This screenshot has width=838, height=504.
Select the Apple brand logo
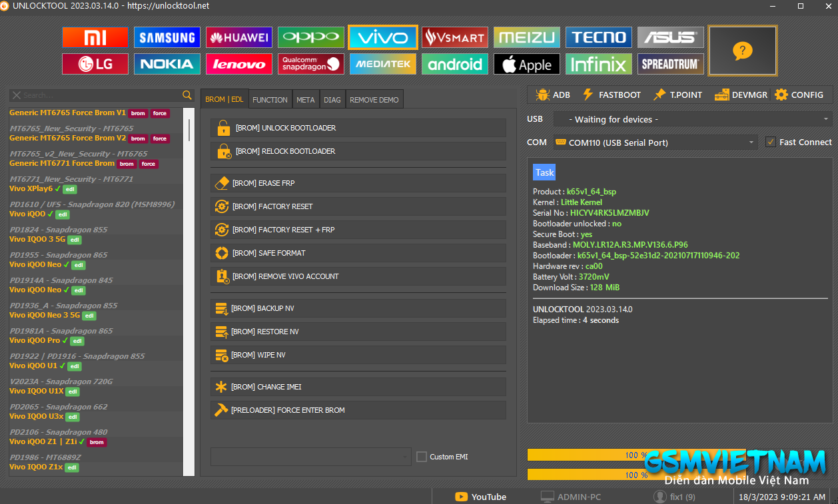click(527, 64)
